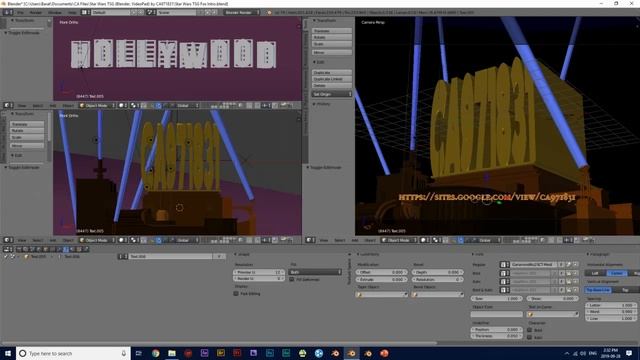The height and width of the screenshot is (360, 640).
Task: Click the bevel Depth value slider
Action: tap(437, 272)
